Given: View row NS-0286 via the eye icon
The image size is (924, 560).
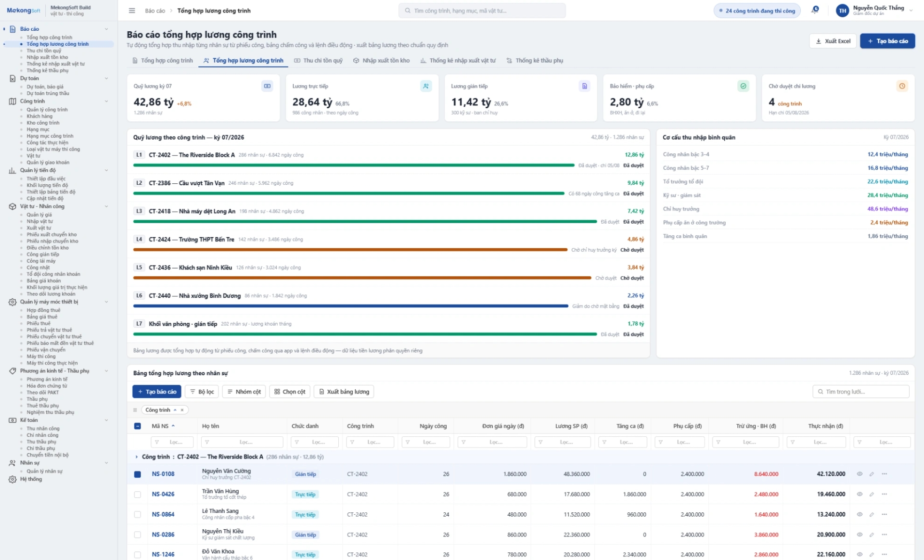Looking at the screenshot, I should (860, 535).
